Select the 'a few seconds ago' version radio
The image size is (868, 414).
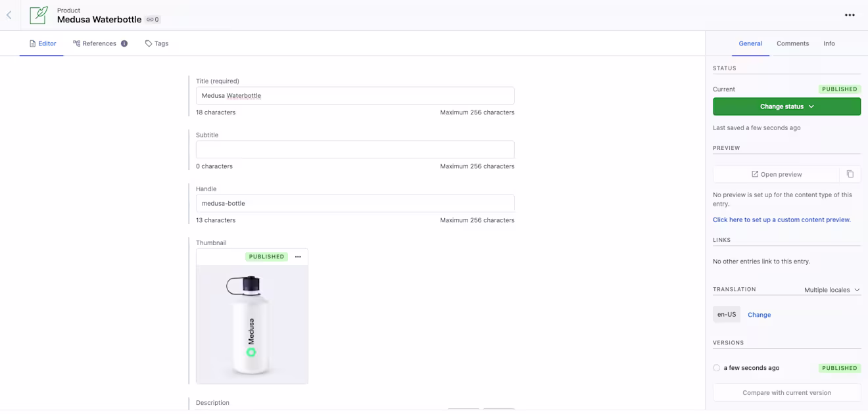coord(717,368)
